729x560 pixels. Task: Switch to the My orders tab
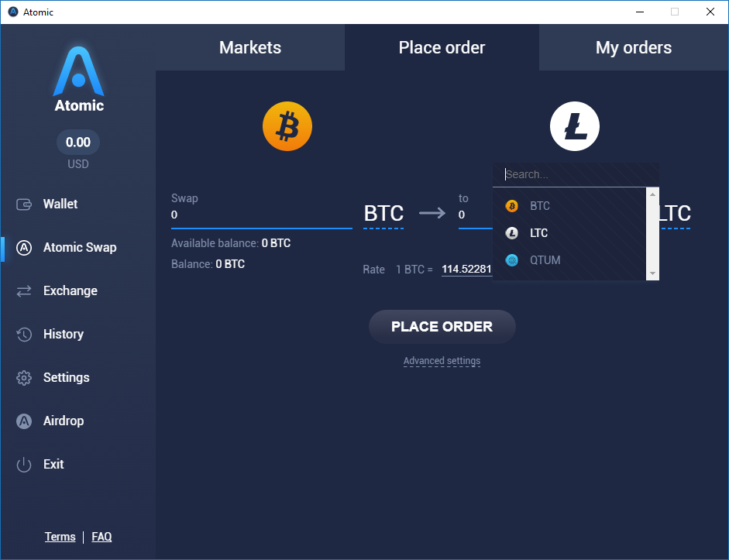[x=634, y=47]
